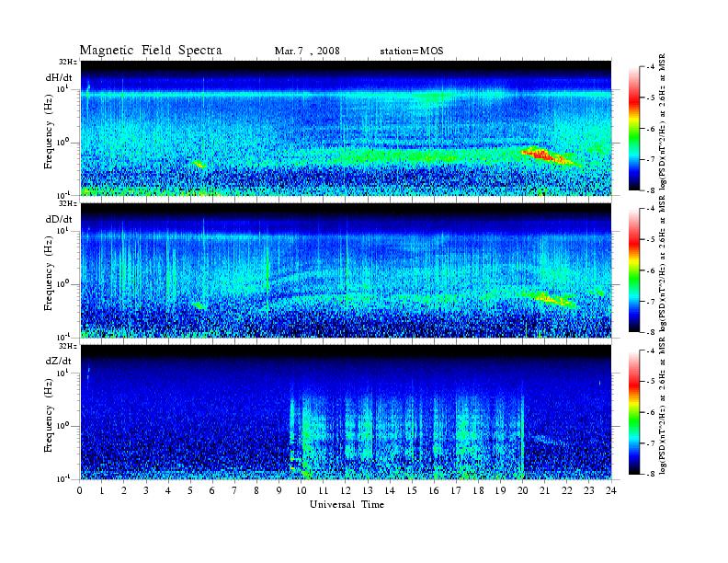Click the "Mar. 7, 2008" date label
This screenshot has width=728, height=563.
(307, 51)
